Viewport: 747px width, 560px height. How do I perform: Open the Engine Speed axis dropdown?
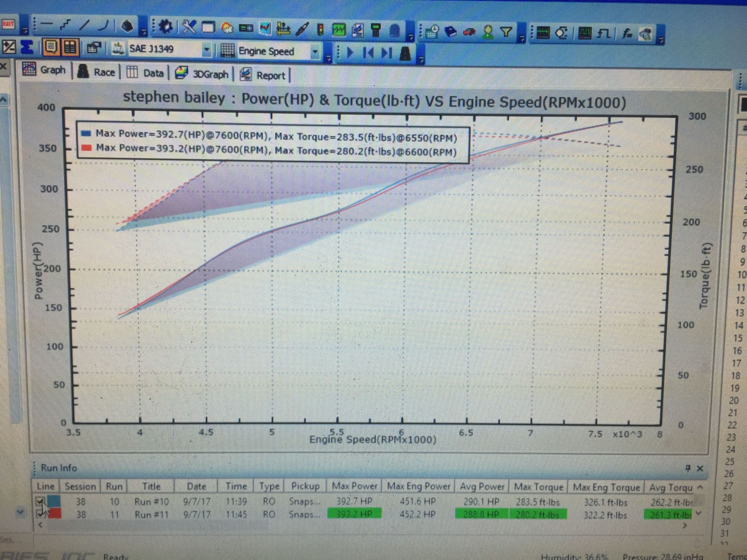coord(315,52)
